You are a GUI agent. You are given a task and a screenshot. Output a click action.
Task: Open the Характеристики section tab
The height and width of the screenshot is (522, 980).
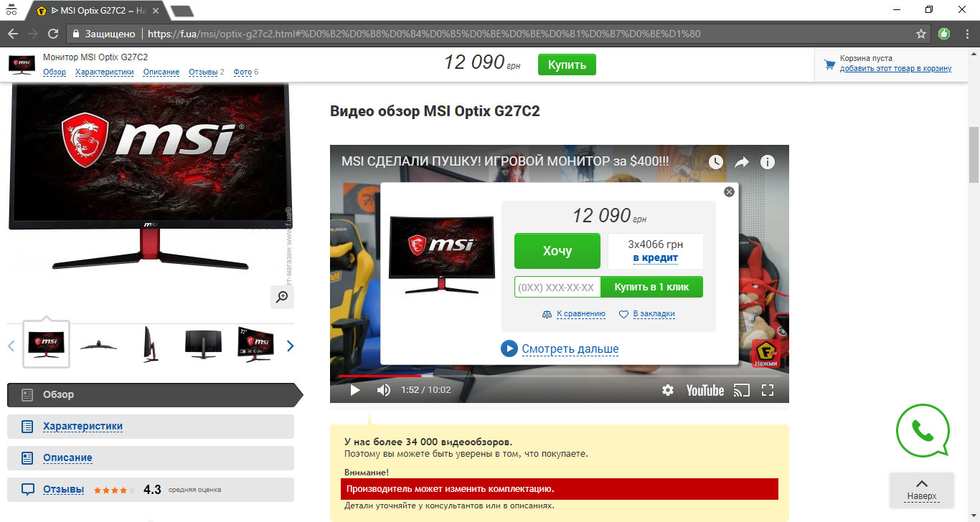[83, 426]
